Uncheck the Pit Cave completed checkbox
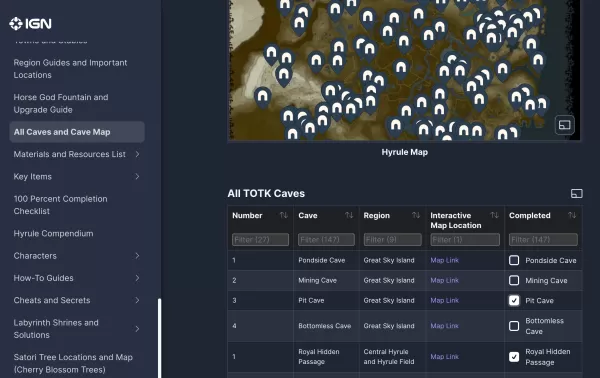 tap(514, 301)
